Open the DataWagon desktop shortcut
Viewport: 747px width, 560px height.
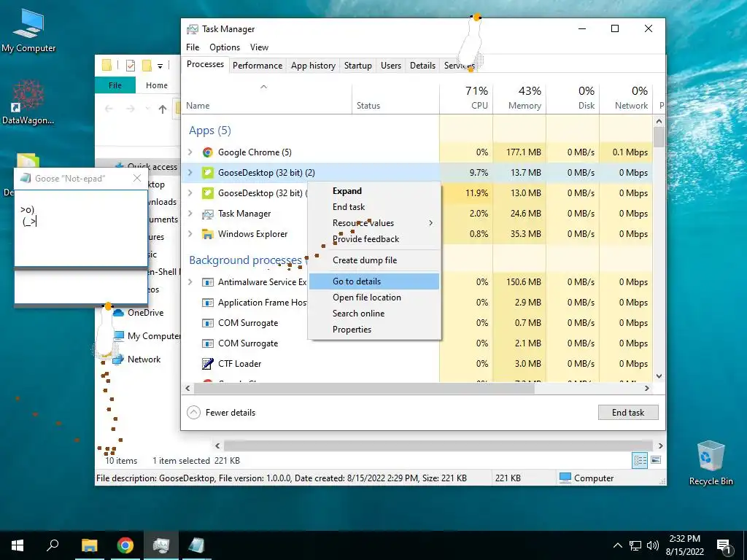28,102
